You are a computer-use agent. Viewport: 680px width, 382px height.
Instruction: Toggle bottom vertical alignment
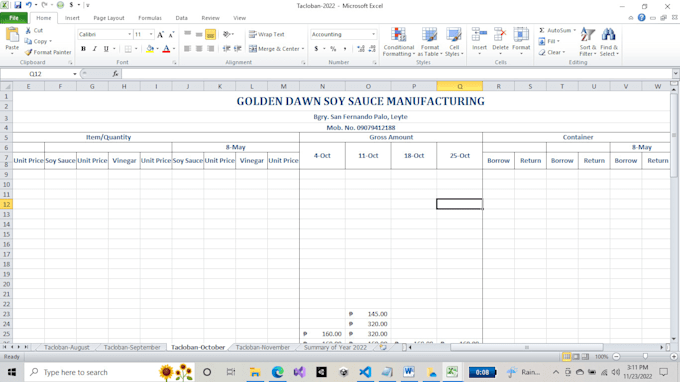click(210, 34)
